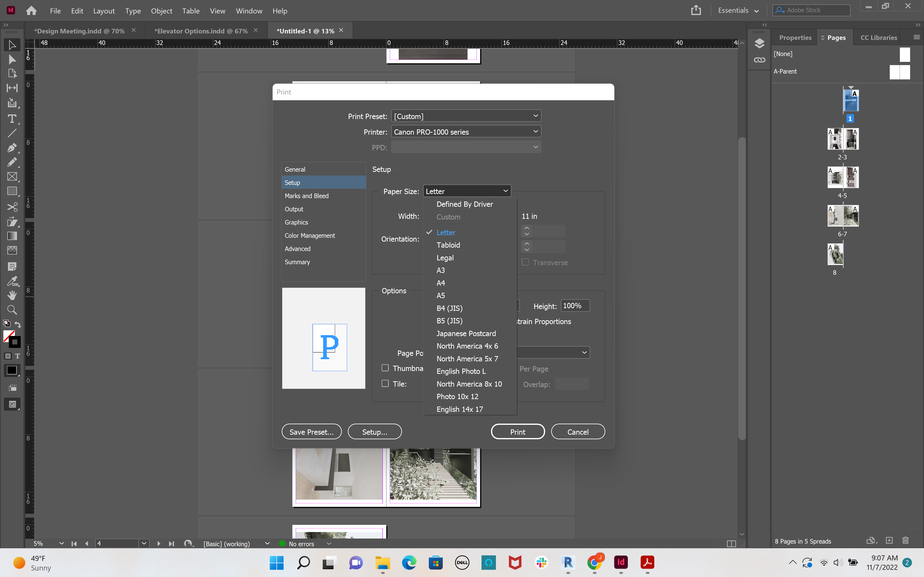Pick the Eyedropper tool
924x577 pixels.
click(12, 282)
